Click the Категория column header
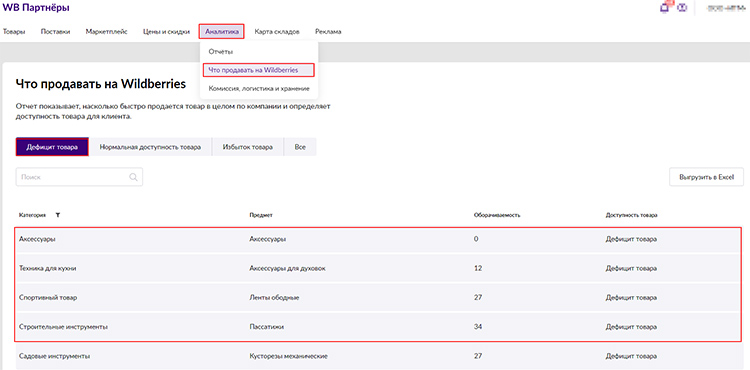The width and height of the screenshot is (750, 370). coord(33,215)
